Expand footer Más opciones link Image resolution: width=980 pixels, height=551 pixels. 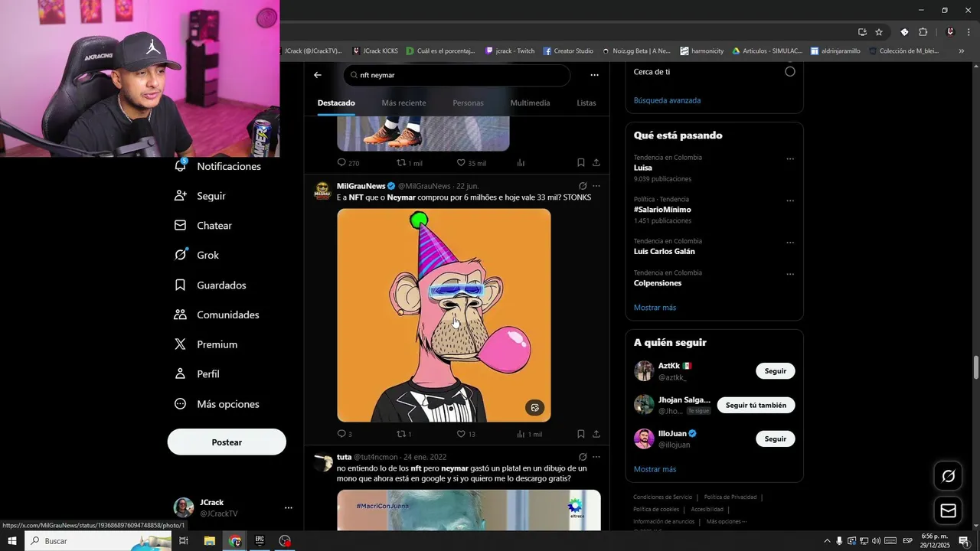pos(726,521)
